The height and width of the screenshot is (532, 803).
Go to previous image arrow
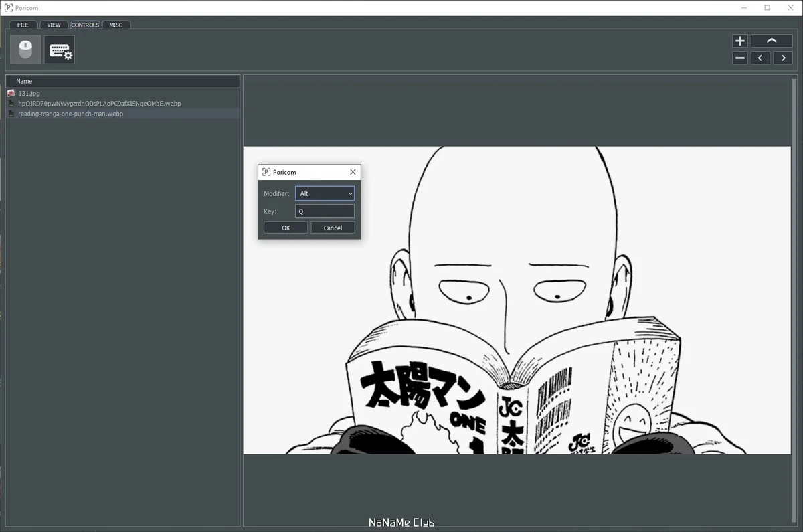pos(760,58)
